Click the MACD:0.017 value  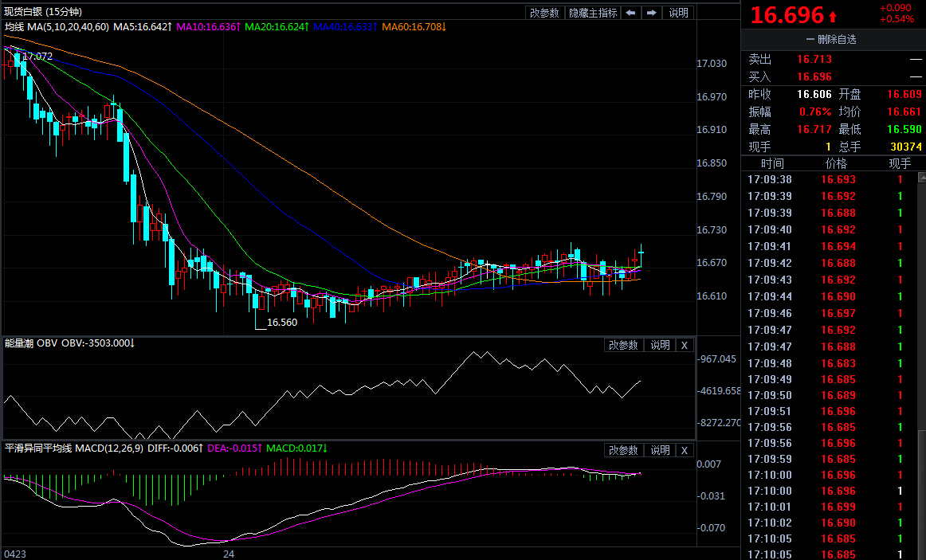click(x=296, y=448)
